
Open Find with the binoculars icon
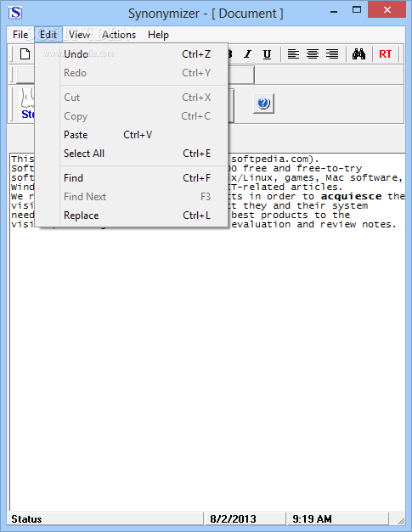tap(358, 54)
